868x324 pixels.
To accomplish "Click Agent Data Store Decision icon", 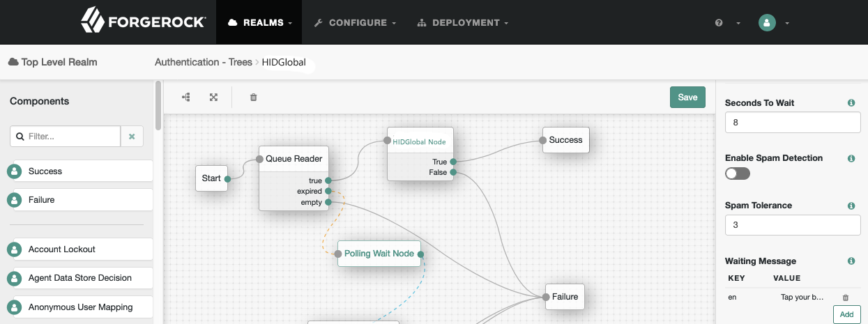I will pos(14,279).
